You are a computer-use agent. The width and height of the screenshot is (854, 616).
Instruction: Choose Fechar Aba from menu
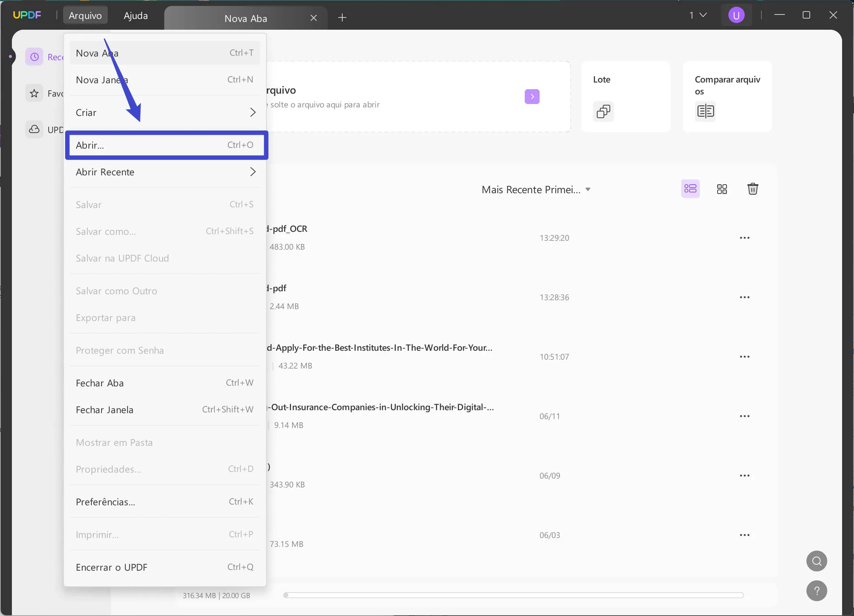coord(166,383)
